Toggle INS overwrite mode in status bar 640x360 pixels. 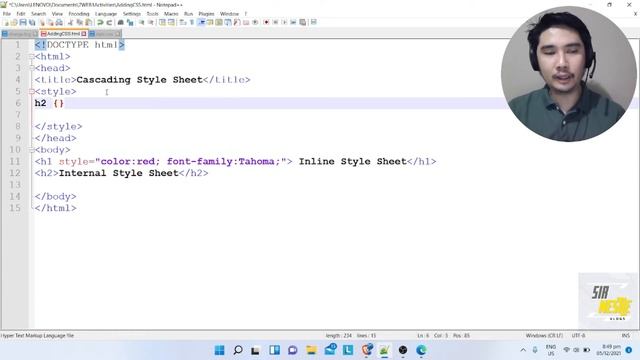[625, 336]
